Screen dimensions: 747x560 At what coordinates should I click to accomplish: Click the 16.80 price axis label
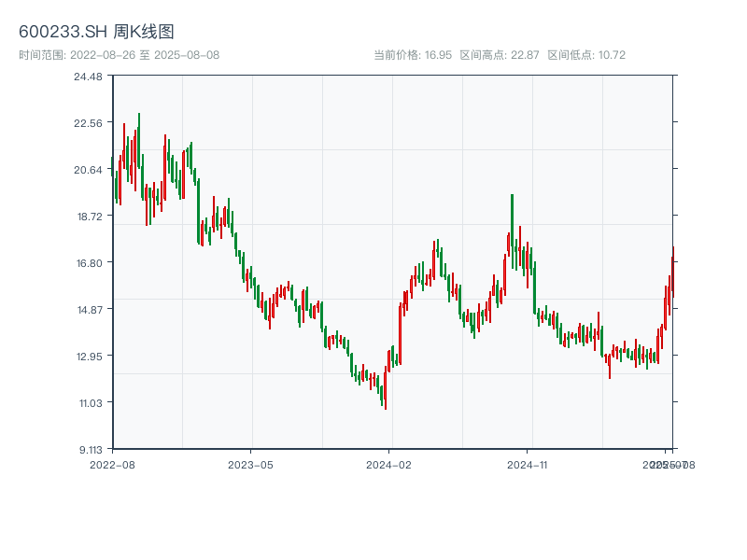92,263
